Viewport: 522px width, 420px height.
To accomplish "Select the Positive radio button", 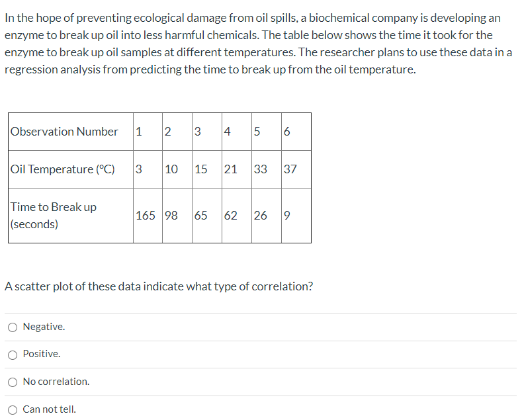I will click(13, 355).
